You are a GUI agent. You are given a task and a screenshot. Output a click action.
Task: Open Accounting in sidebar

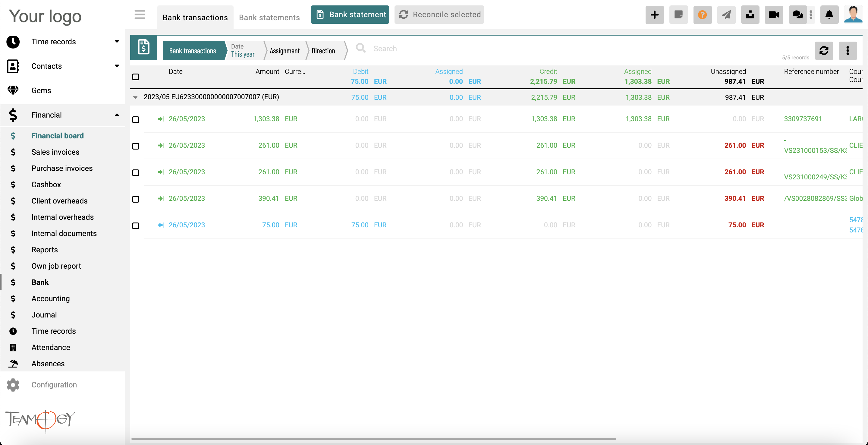tap(62, 299)
